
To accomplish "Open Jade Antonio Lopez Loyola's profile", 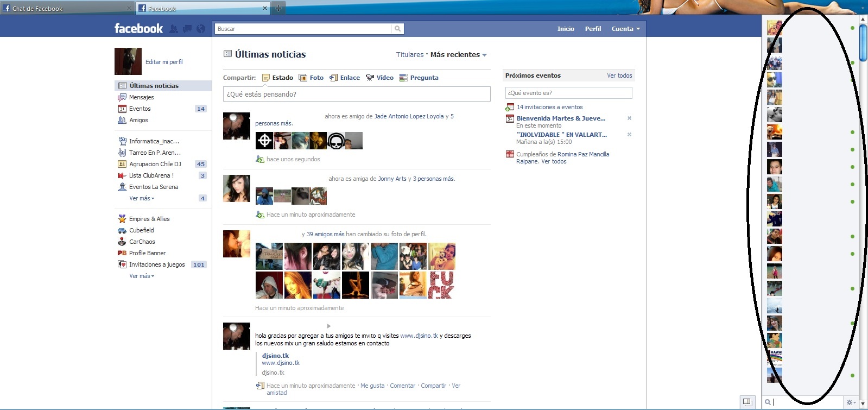I will tap(409, 116).
